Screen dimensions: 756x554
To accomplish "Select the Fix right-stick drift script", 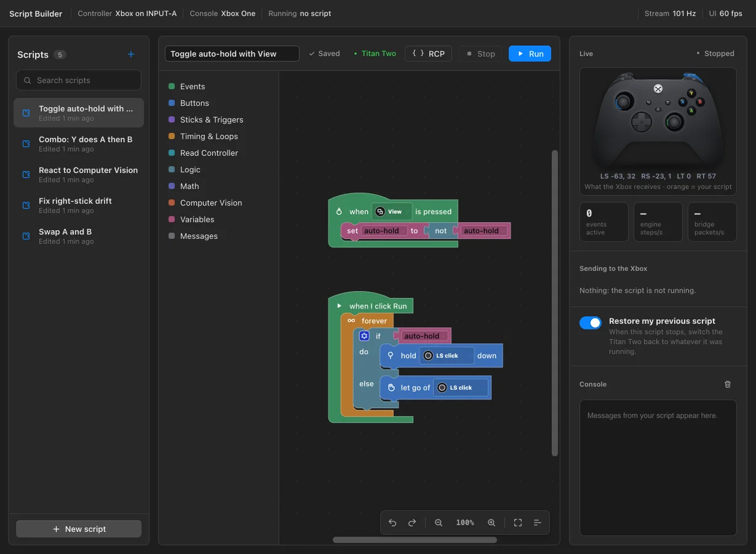I will [79, 205].
